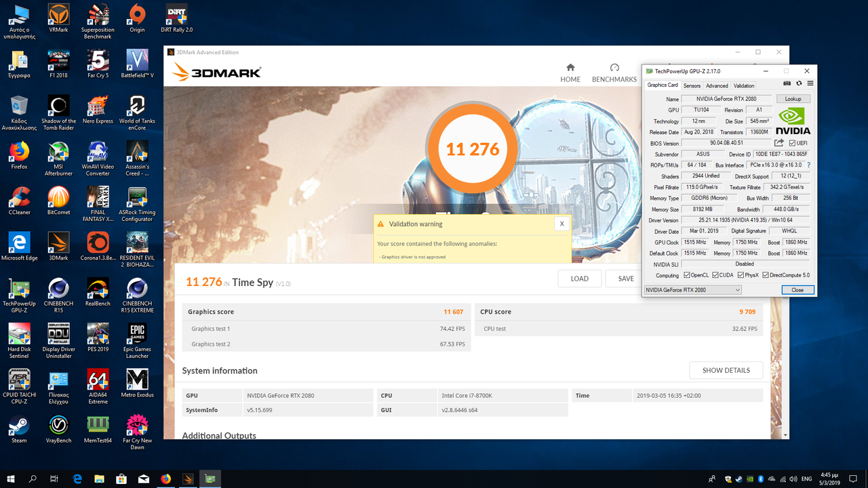Image resolution: width=868 pixels, height=488 pixels.
Task: Click 3DMark scrollbar down arrow
Action: point(785,435)
